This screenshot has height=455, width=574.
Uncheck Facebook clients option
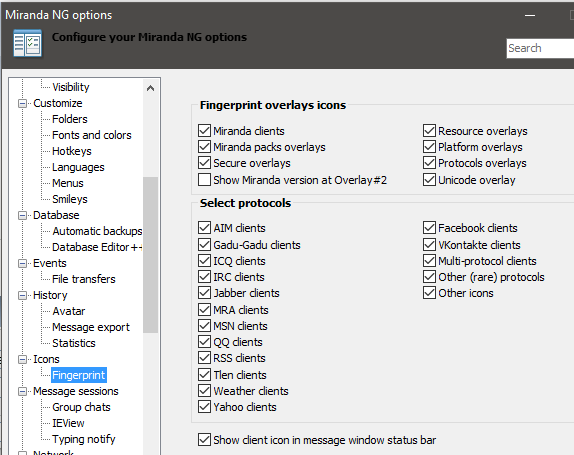pyautogui.click(x=429, y=228)
